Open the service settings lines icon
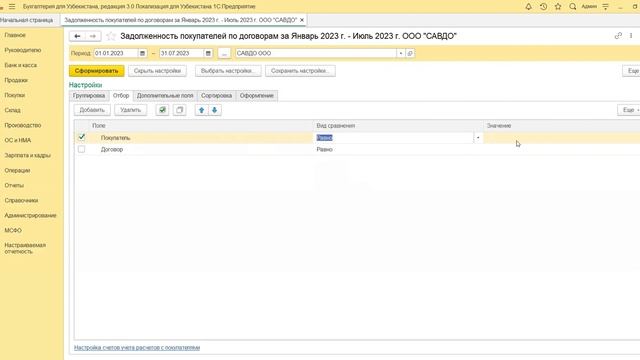 (606, 7)
